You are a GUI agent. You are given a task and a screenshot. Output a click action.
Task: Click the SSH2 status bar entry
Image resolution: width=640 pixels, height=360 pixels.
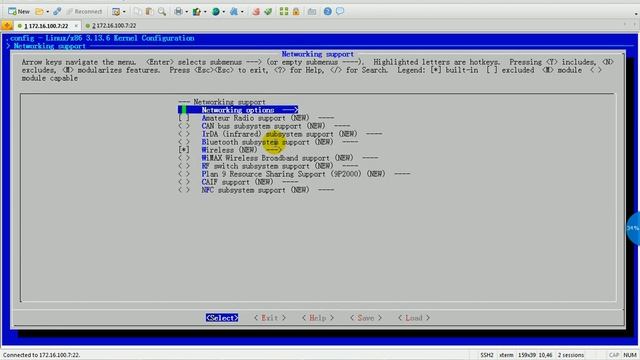pyautogui.click(x=487, y=355)
